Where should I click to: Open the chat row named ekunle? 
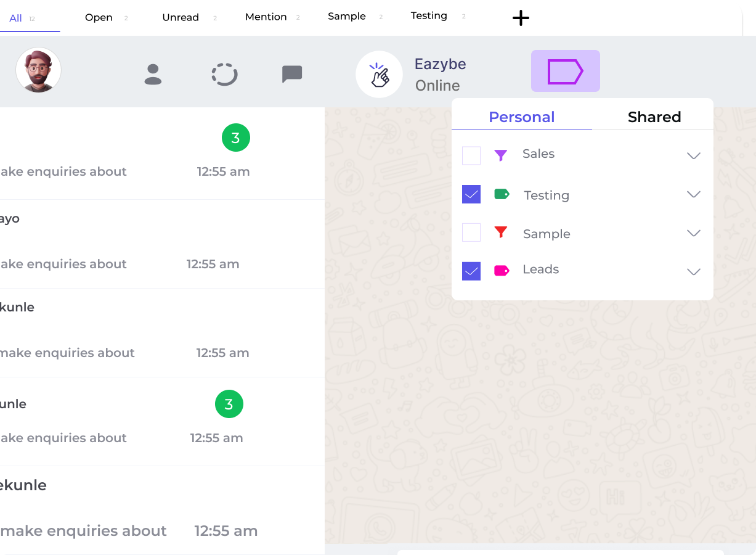point(163,511)
